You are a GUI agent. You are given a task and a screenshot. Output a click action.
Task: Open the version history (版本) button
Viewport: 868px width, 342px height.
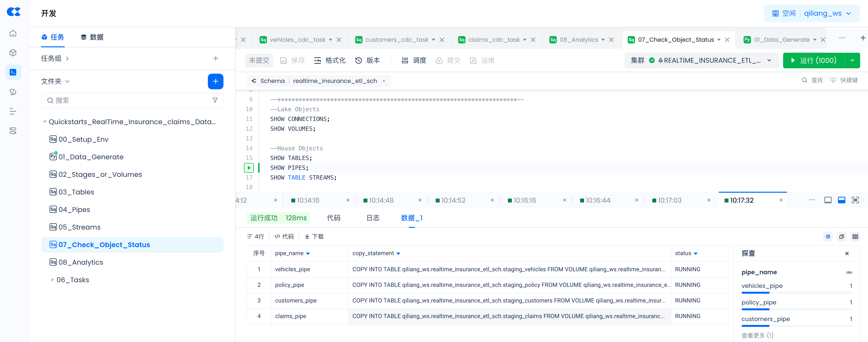(368, 60)
